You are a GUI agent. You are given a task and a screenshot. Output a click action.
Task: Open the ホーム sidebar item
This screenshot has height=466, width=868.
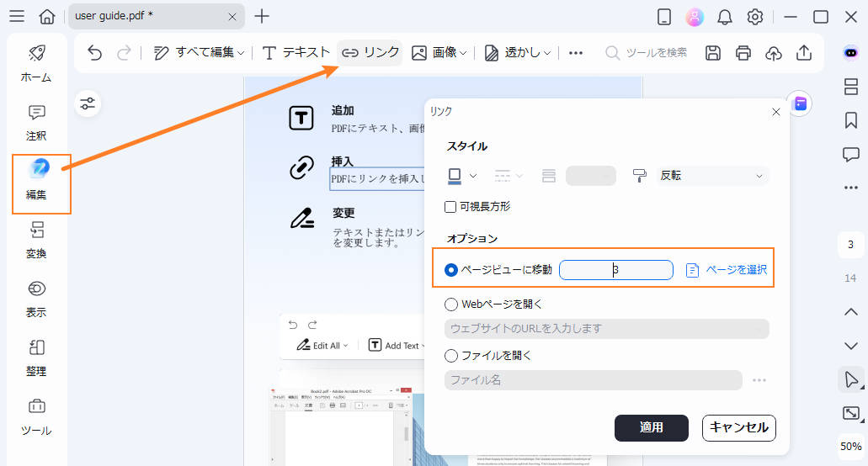pos(36,64)
